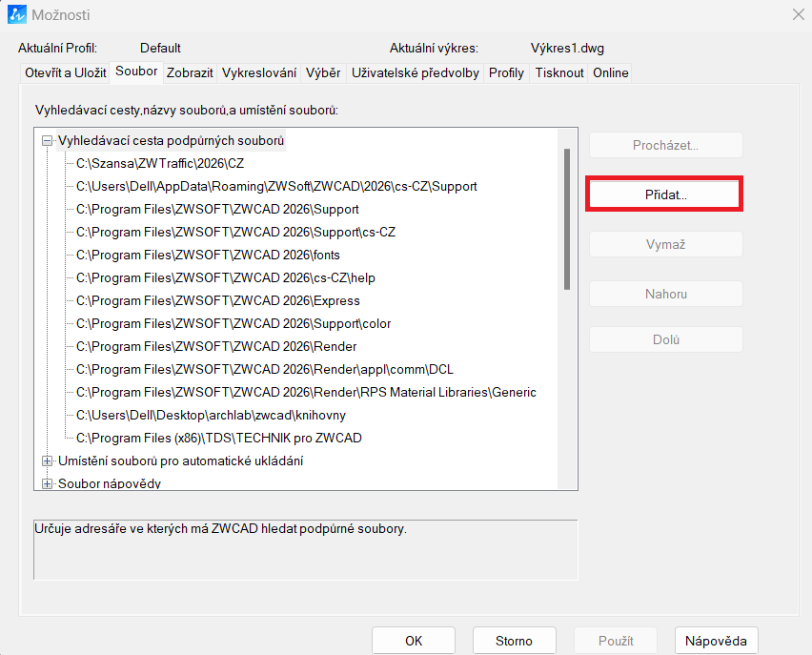Click the Nahoru button
812x655 pixels.
click(665, 294)
